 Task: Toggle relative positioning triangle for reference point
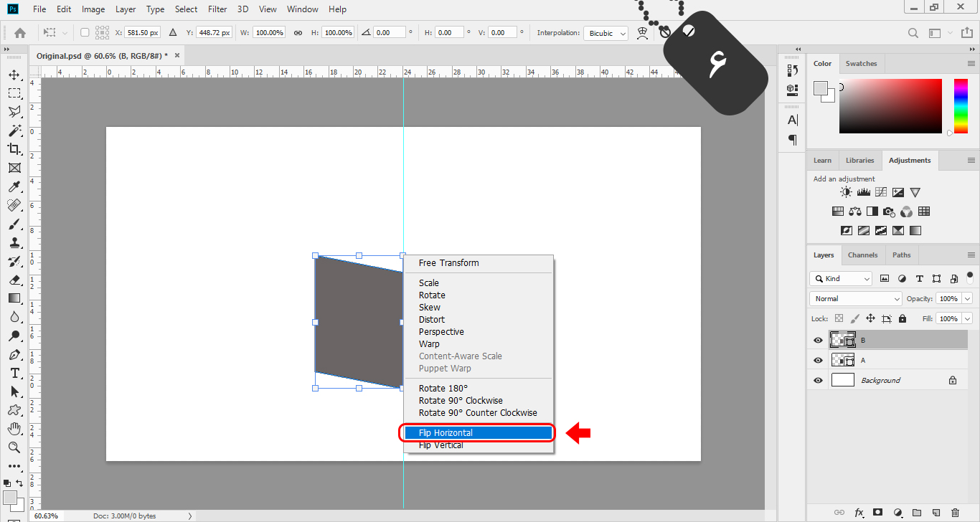tap(172, 32)
